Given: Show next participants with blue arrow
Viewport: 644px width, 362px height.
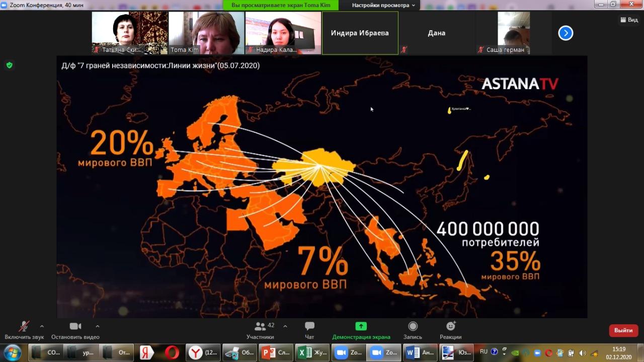Looking at the screenshot, I should pyautogui.click(x=566, y=33).
